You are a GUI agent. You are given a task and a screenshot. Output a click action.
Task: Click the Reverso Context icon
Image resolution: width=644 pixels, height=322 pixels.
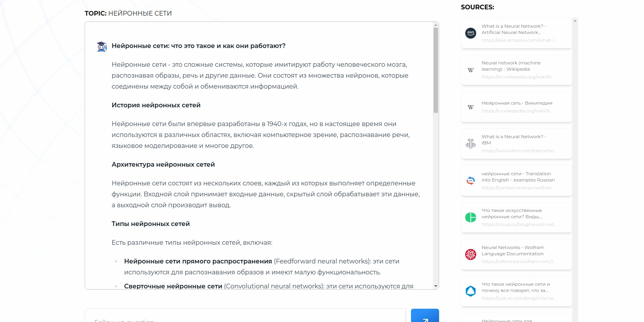click(x=471, y=181)
